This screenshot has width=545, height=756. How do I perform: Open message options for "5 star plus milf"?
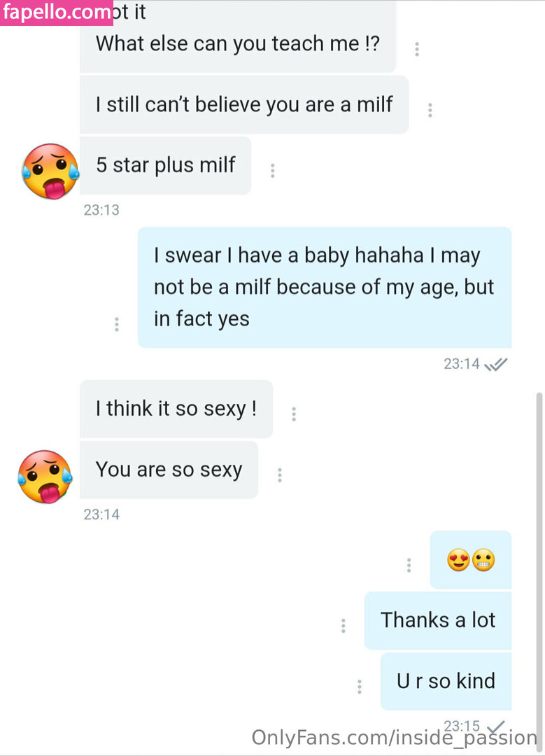point(272,170)
